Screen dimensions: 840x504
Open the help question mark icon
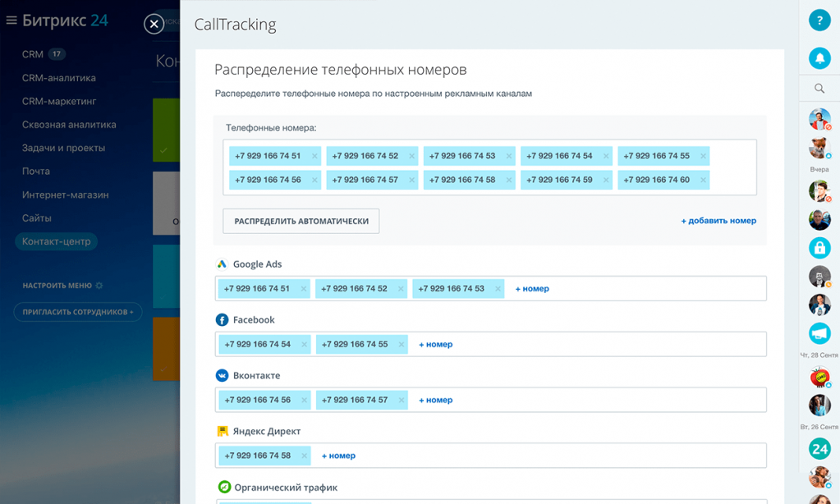pyautogui.click(x=819, y=21)
